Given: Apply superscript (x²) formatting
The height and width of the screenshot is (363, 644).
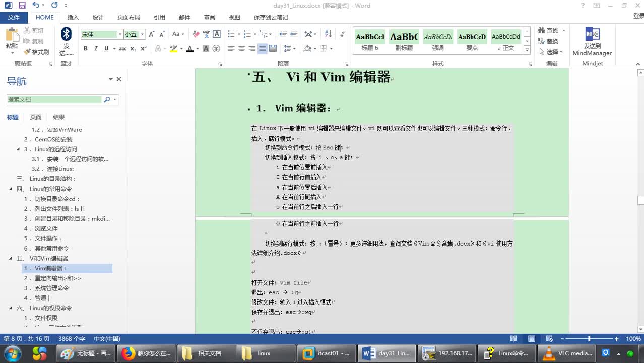Looking at the screenshot, I should [x=143, y=49].
